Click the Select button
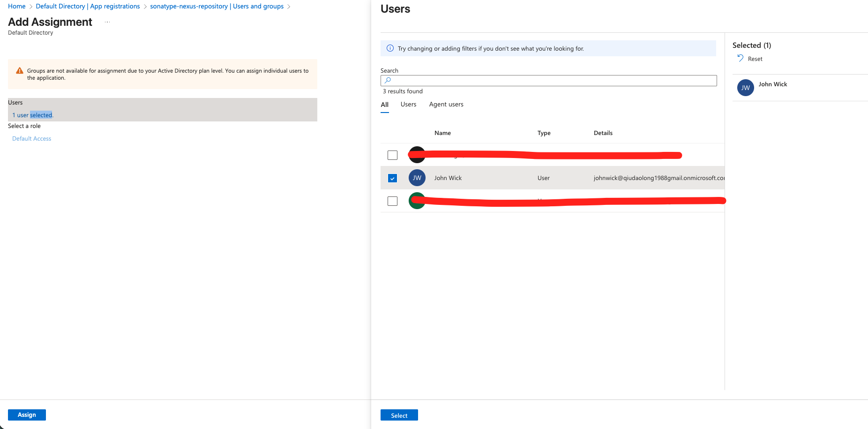The height and width of the screenshot is (429, 868). 399,415
